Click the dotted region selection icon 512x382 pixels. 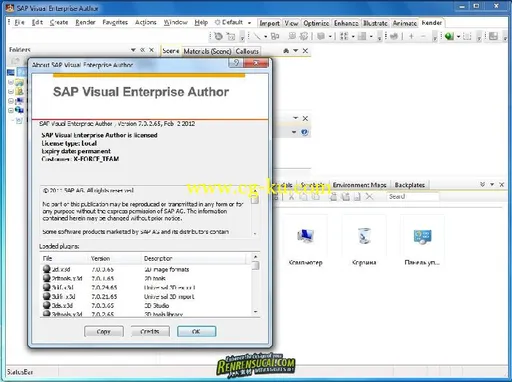pyautogui.click(x=467, y=36)
